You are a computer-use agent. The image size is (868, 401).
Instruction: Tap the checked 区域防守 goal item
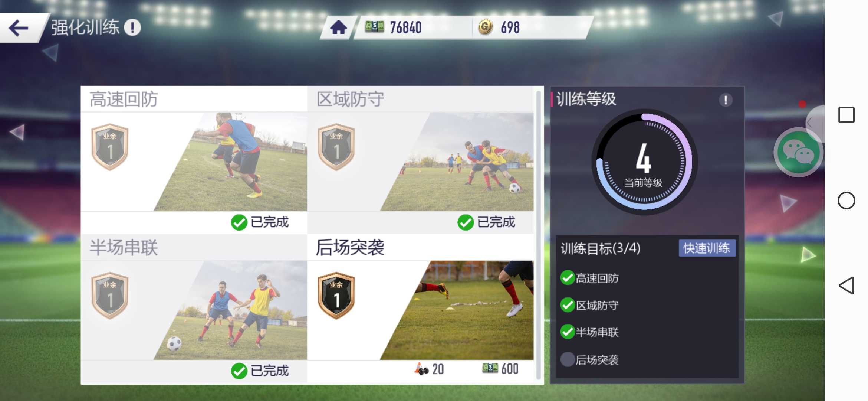[590, 305]
